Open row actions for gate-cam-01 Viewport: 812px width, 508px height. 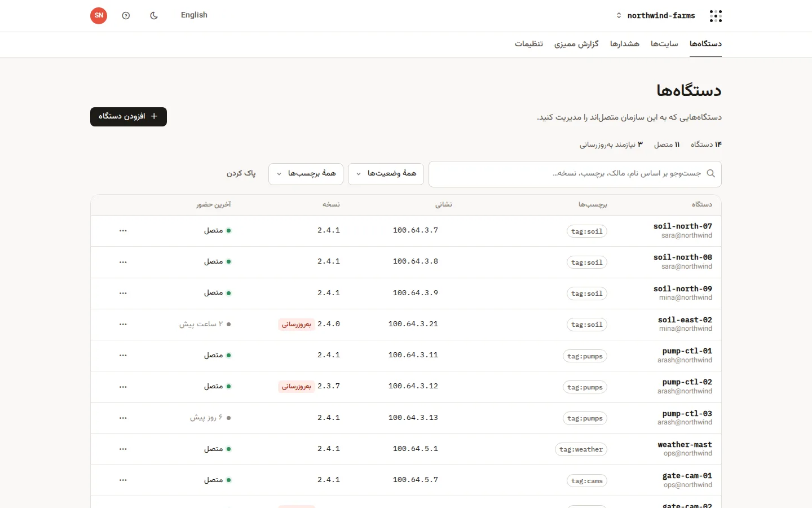click(x=123, y=480)
